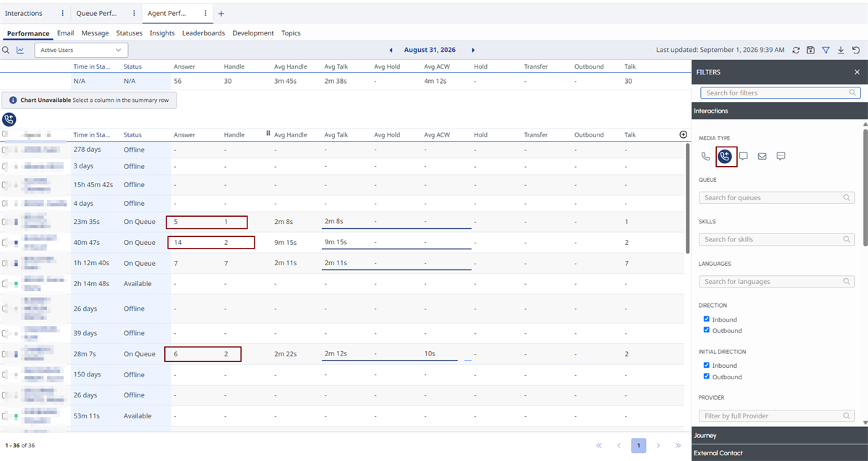Open the Message sub-tab
This screenshot has height=461, width=868.
pyautogui.click(x=95, y=33)
